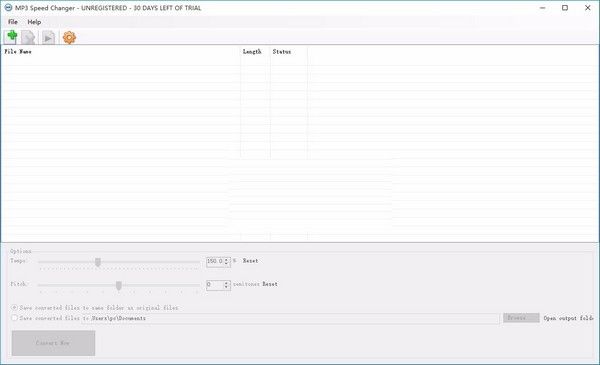Click the Convert Now button
This screenshot has height=365, width=600.
tap(53, 343)
